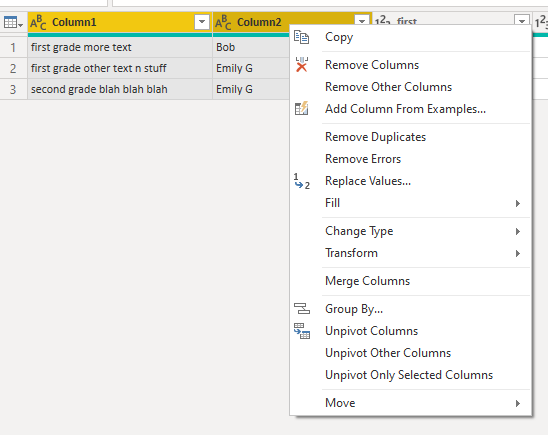Choose Add Column From Examples…

[411, 109]
